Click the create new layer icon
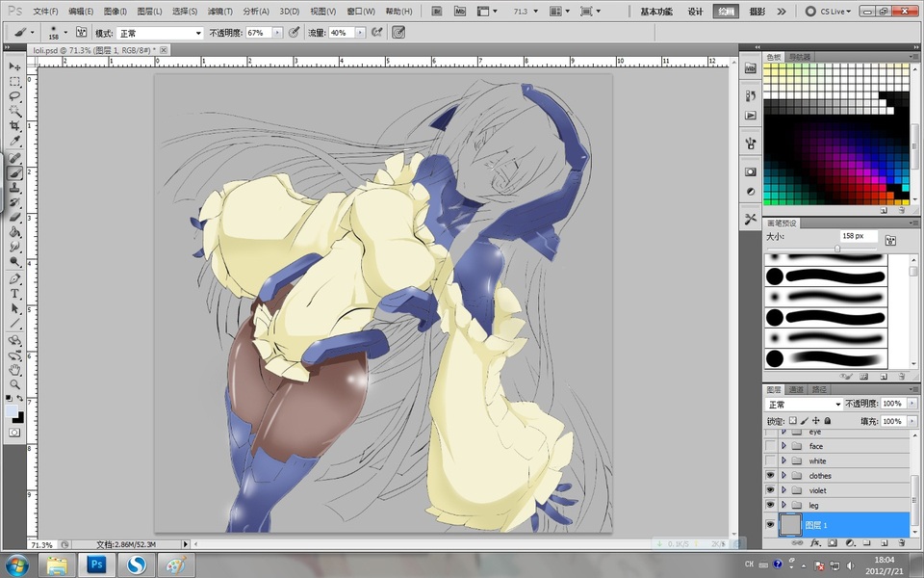The width and height of the screenshot is (924, 578). click(884, 543)
